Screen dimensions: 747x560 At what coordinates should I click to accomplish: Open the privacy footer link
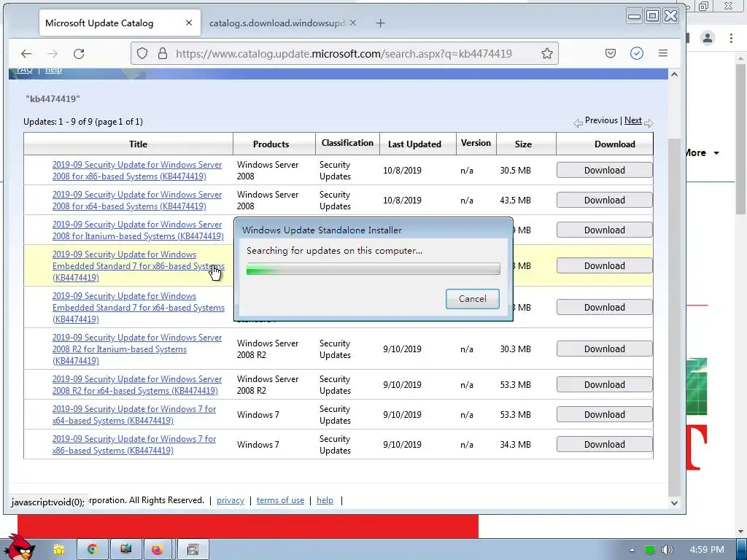tap(231, 500)
